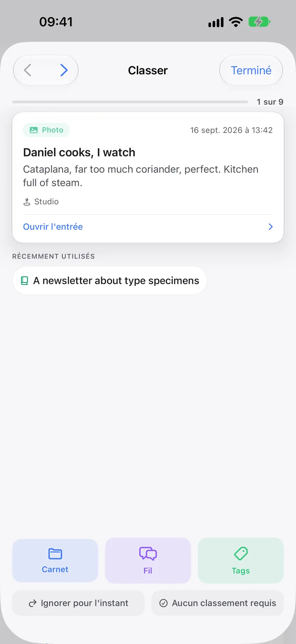The height and width of the screenshot is (644, 296).
Task: Choose the Fil filing option
Action: [148, 560]
